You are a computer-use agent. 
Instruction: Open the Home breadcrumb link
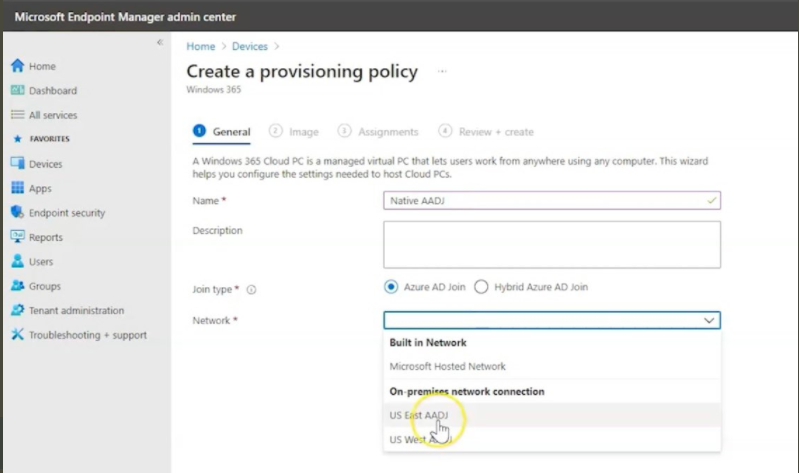(x=201, y=46)
